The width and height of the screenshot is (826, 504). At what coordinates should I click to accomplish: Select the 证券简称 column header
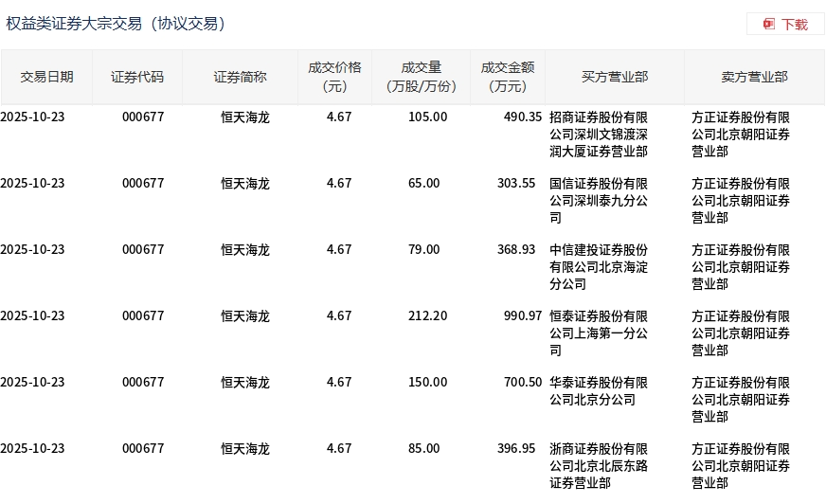(x=240, y=77)
